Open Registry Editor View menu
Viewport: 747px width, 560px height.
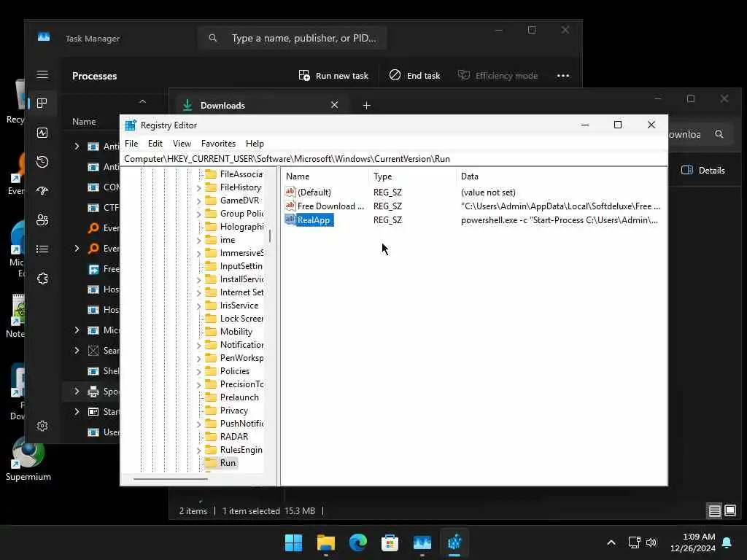[182, 144]
